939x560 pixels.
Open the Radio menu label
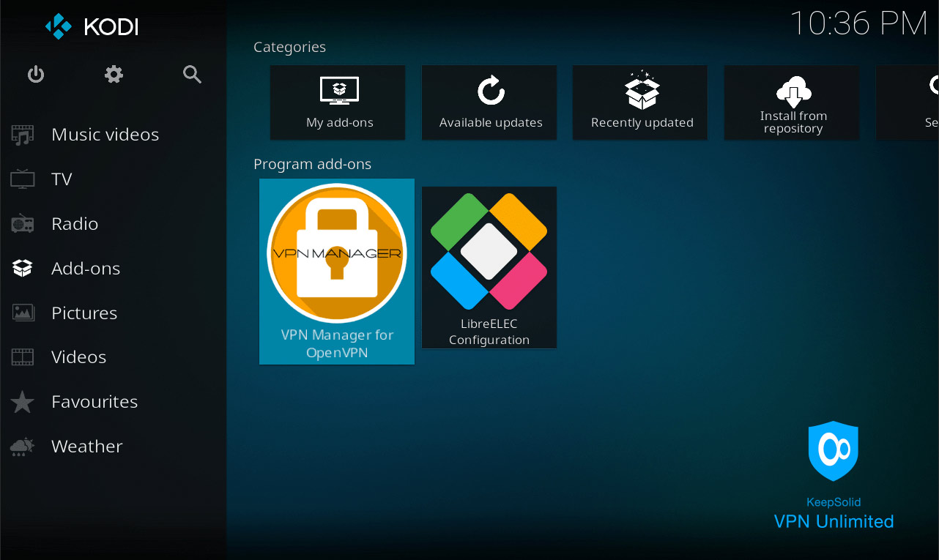75,224
